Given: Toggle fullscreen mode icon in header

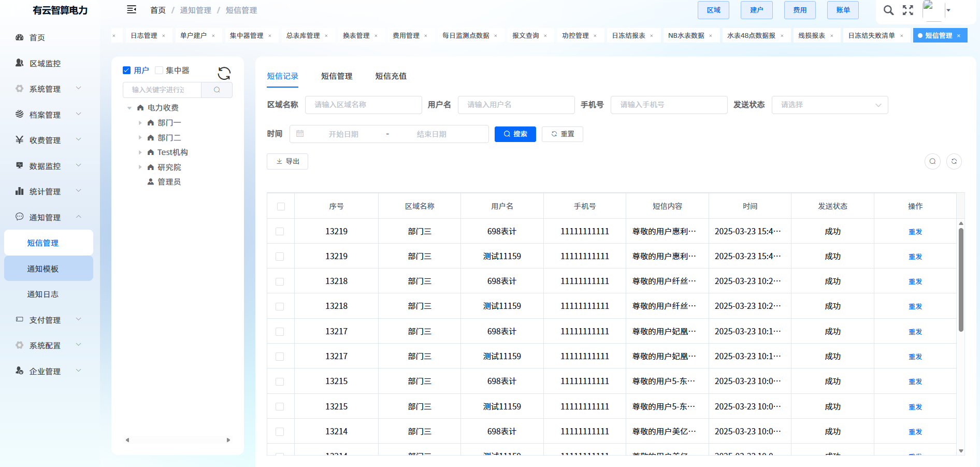Looking at the screenshot, I should click(907, 10).
